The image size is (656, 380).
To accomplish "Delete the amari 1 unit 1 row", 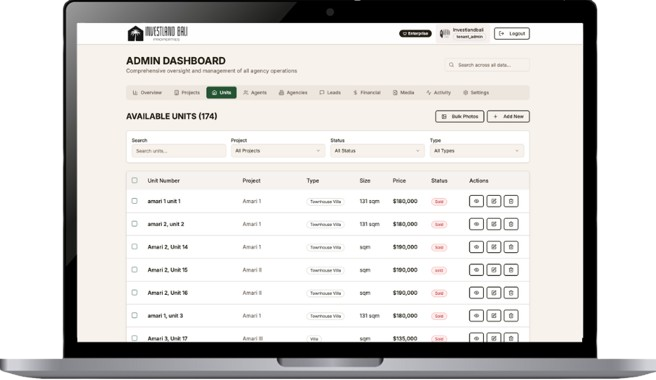I will coord(511,201).
